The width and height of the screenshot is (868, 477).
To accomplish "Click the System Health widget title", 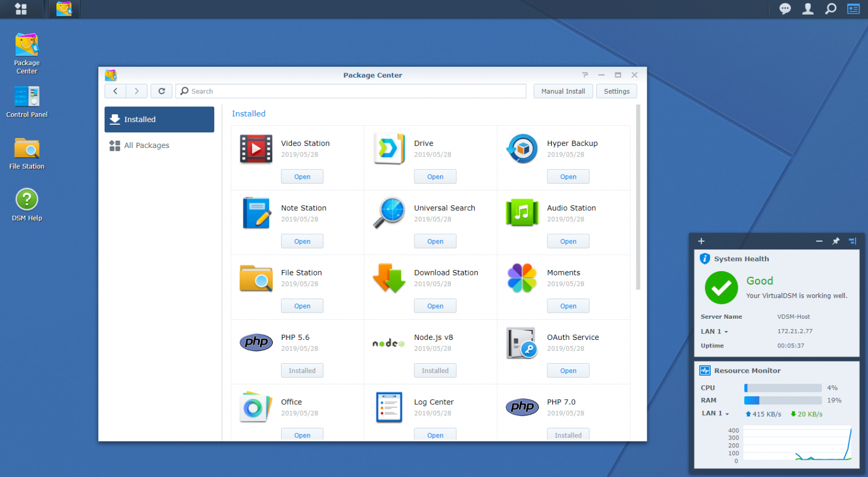I will pos(742,259).
